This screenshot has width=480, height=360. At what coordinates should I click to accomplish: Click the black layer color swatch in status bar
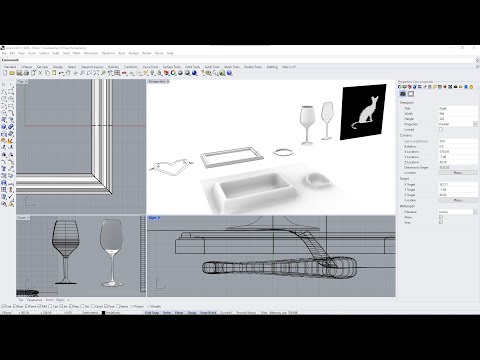pyautogui.click(x=103, y=313)
